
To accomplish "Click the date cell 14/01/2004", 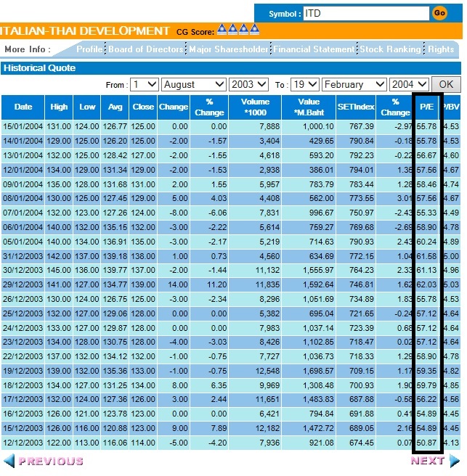I will click(x=23, y=141).
